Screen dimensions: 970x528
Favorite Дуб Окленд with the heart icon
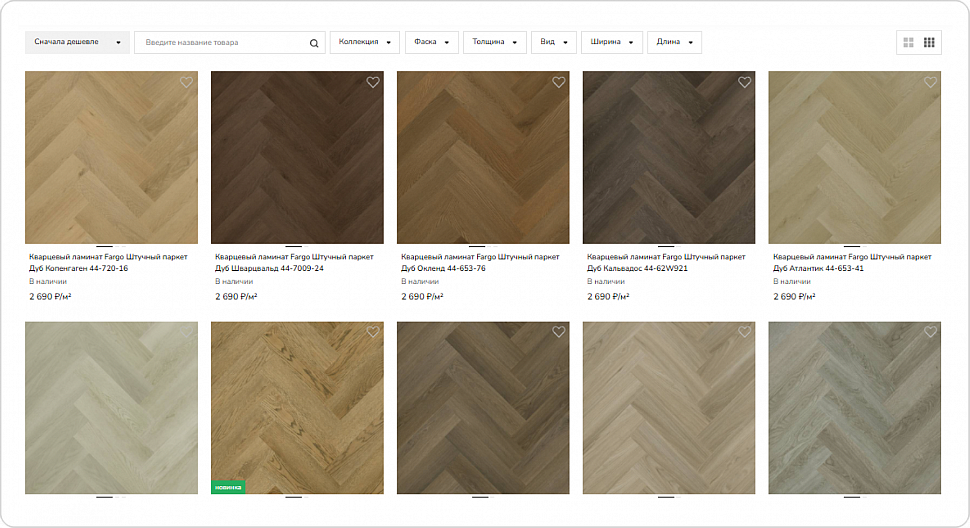pyautogui.click(x=559, y=82)
